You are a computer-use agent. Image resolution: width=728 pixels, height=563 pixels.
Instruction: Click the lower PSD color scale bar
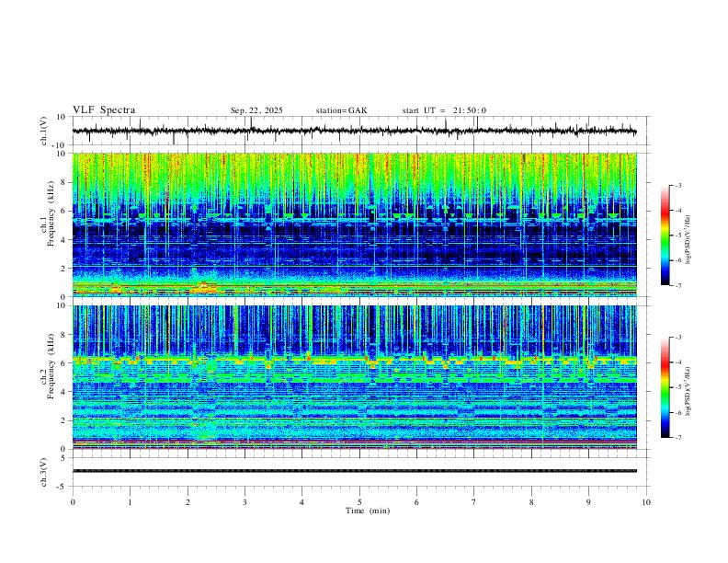tap(665, 387)
